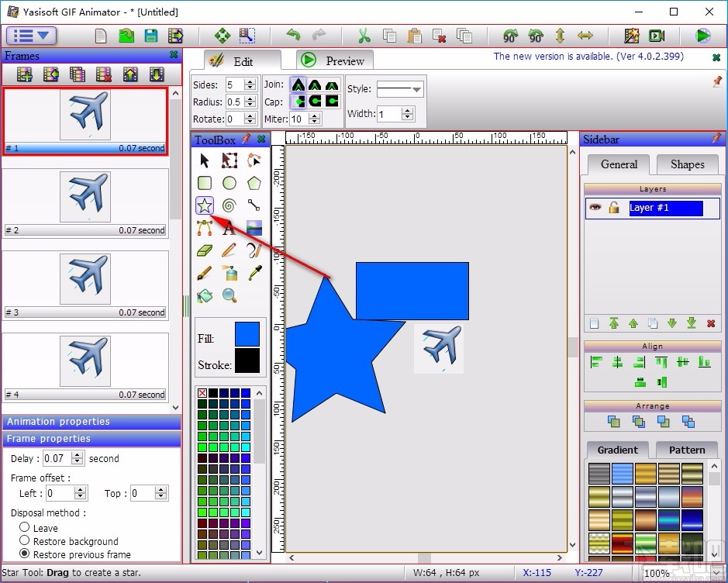Choose the Eyedropper color picker tool
Screen dimensions: 728x583
[x=254, y=273]
